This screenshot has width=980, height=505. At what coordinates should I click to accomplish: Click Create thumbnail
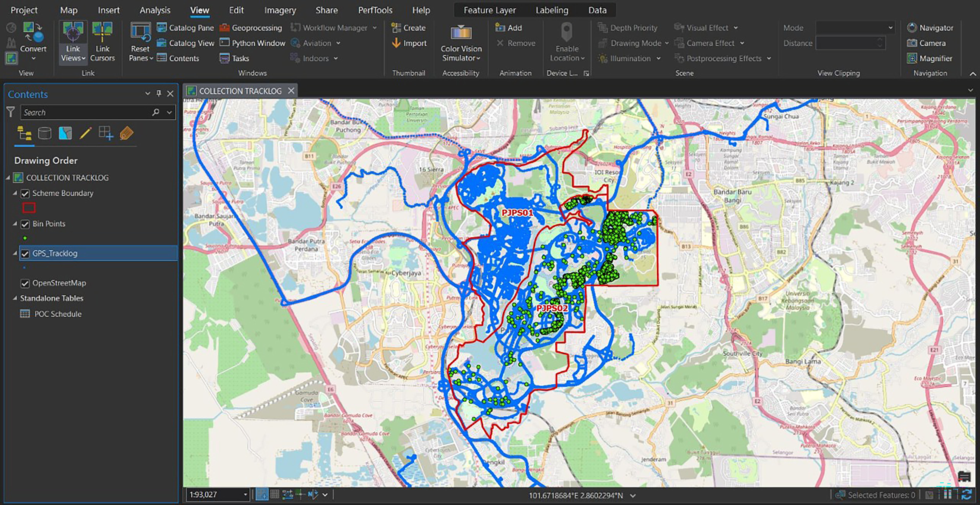coord(409,28)
